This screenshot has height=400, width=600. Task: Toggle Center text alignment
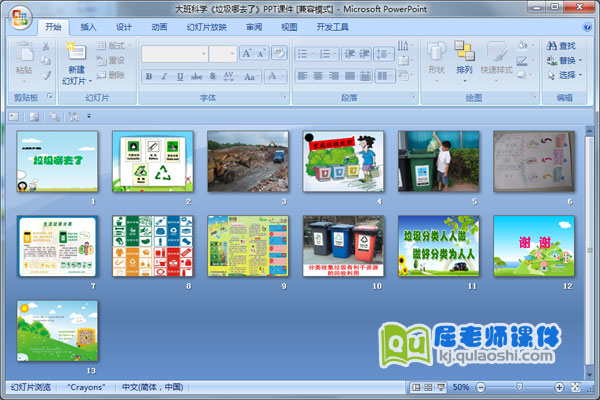[318, 76]
